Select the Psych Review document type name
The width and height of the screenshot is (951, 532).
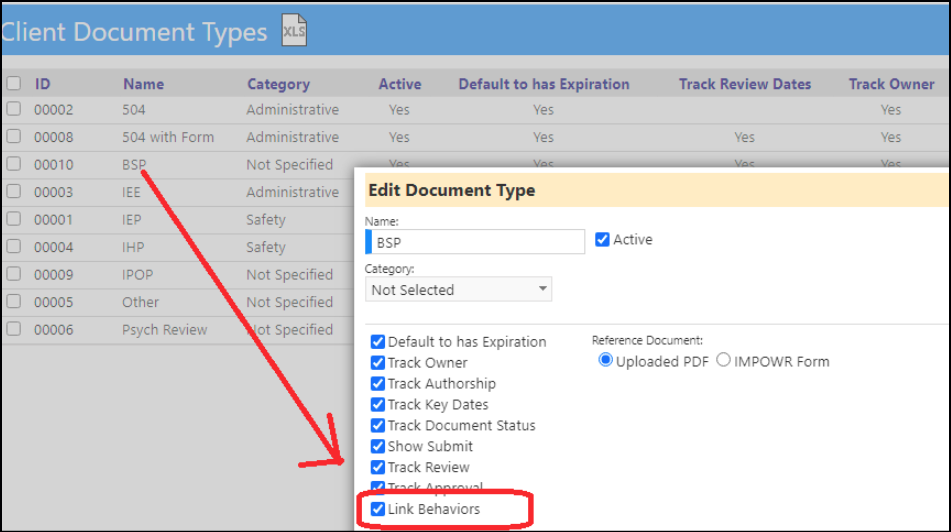[165, 330]
